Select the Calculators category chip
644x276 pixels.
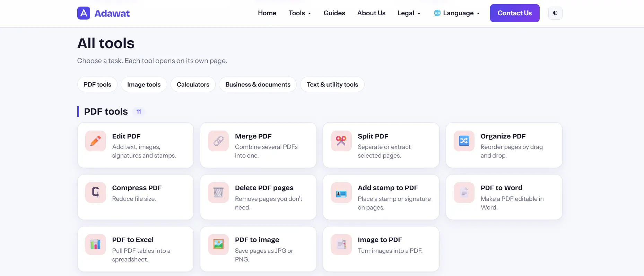193,84
